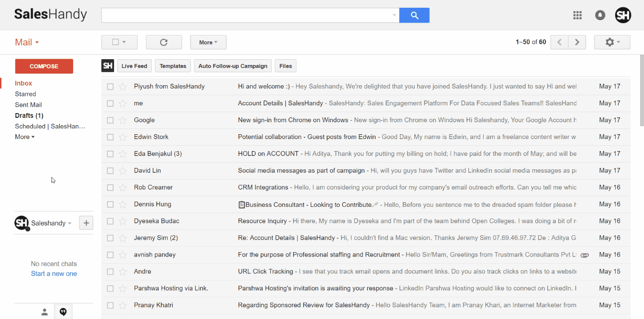Click the COMPOSE button
Screen dimensions: 644x319
click(44, 66)
